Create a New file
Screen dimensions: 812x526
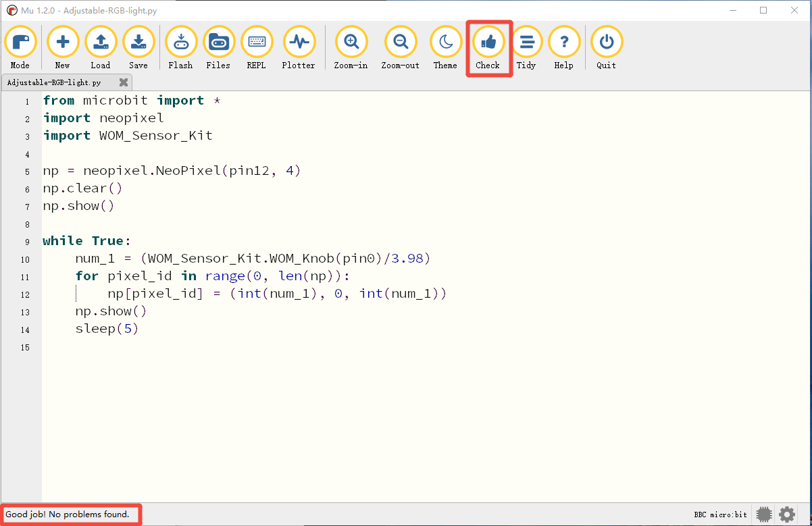[63, 48]
